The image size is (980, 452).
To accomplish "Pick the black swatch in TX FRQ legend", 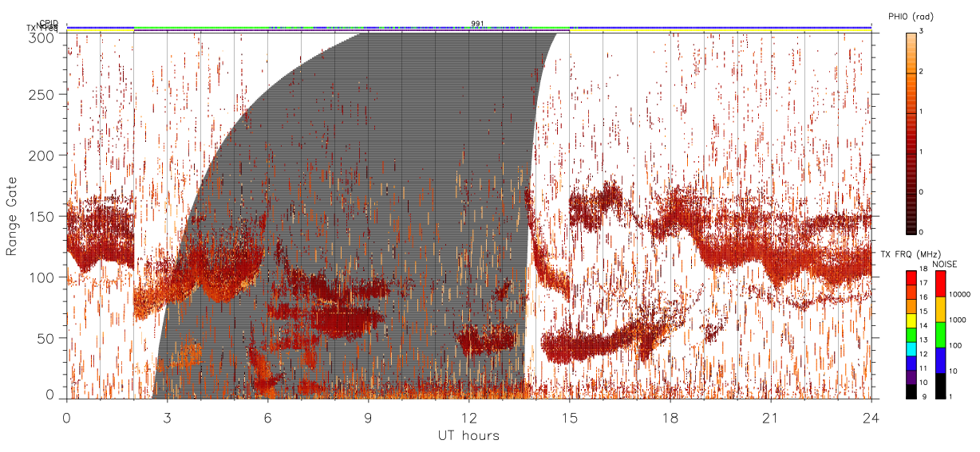I will point(911,391).
